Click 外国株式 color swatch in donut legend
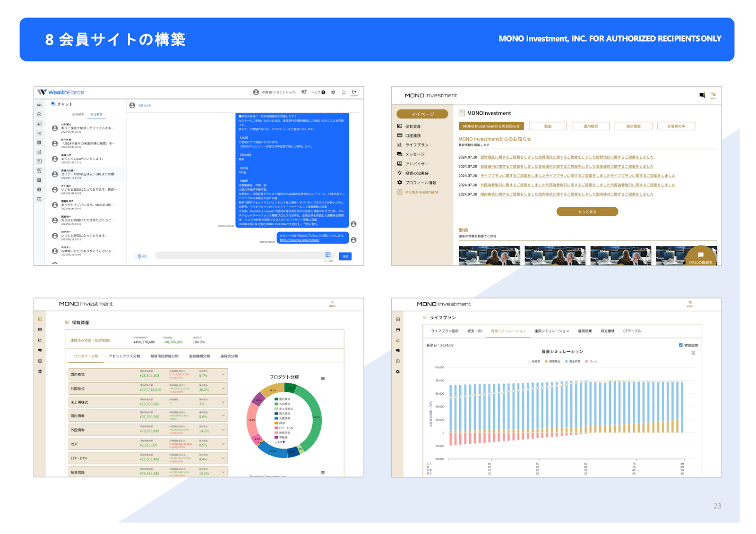The height and width of the screenshot is (534, 756). pos(276,404)
